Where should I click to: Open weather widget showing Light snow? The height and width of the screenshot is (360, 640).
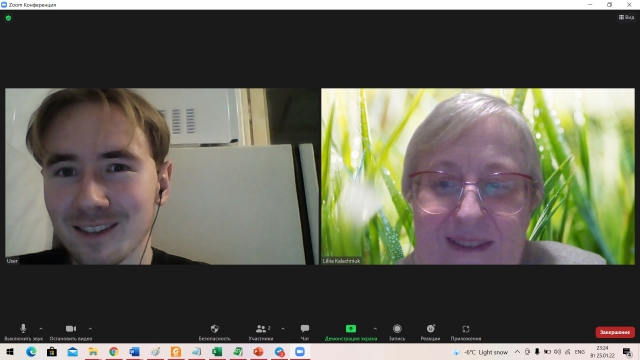480,352
